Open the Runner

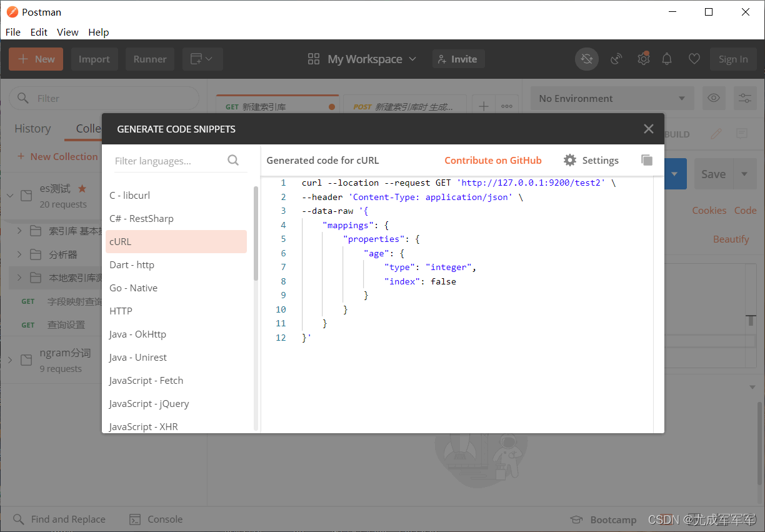tap(150, 59)
